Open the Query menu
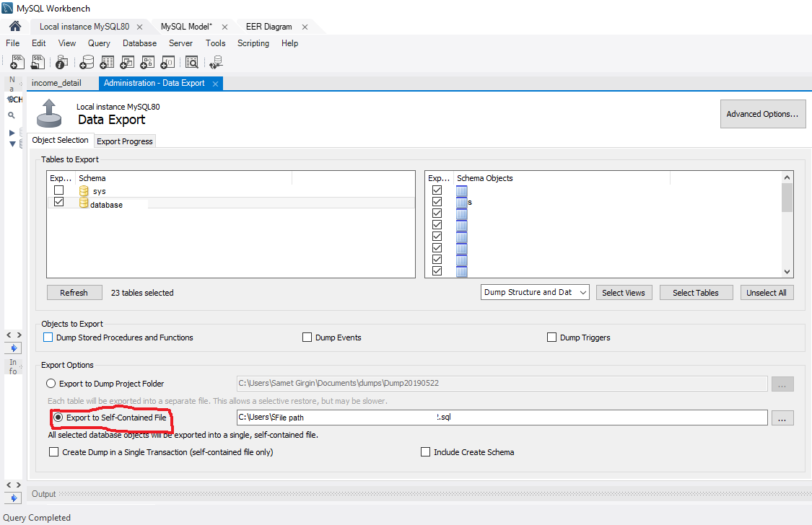The image size is (812, 525). 99,43
